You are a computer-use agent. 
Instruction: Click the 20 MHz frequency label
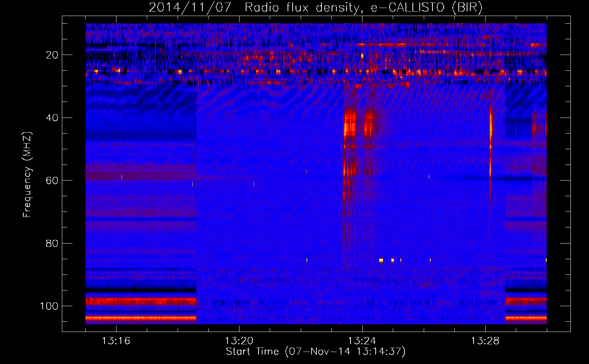[52, 55]
